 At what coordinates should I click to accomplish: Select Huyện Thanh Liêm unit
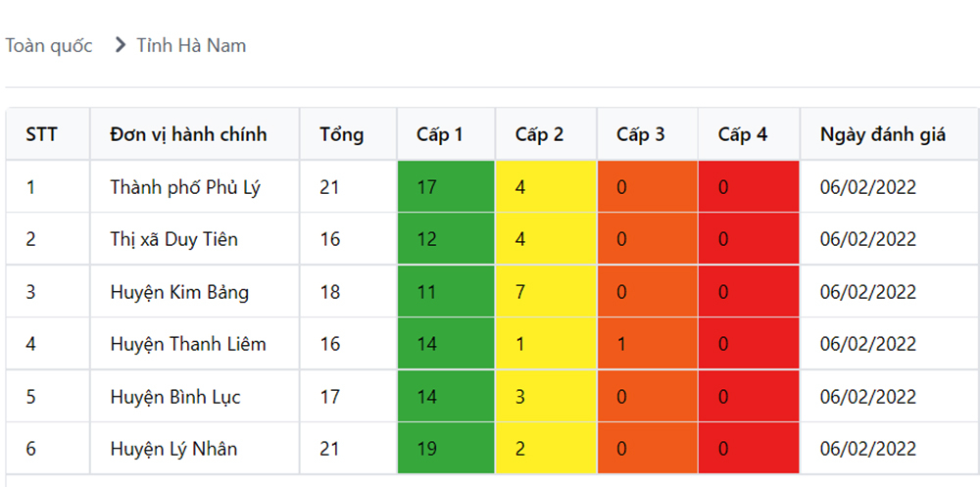(x=188, y=344)
